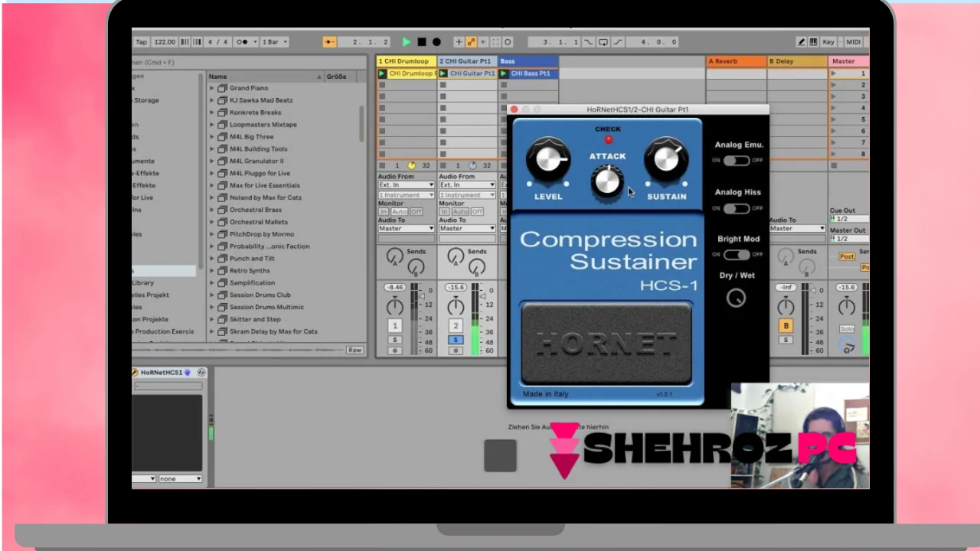980x551 pixels.
Task: Deactivate track 1 with the track activator
Action: tap(395, 326)
